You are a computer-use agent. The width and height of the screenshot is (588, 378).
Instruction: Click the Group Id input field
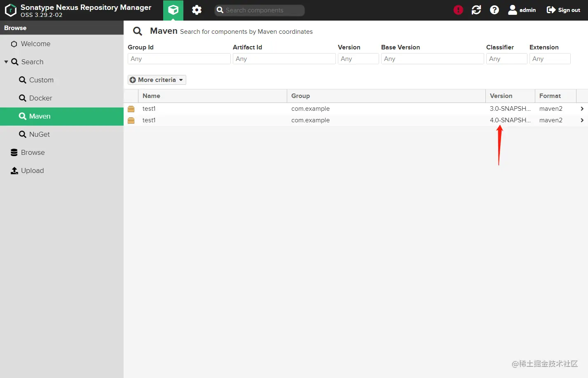click(x=179, y=59)
